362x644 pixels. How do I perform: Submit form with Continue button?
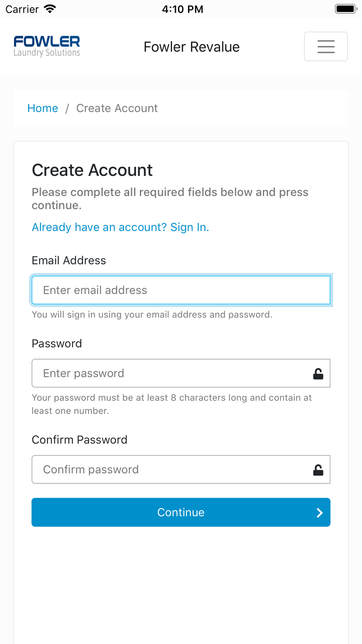tap(181, 512)
